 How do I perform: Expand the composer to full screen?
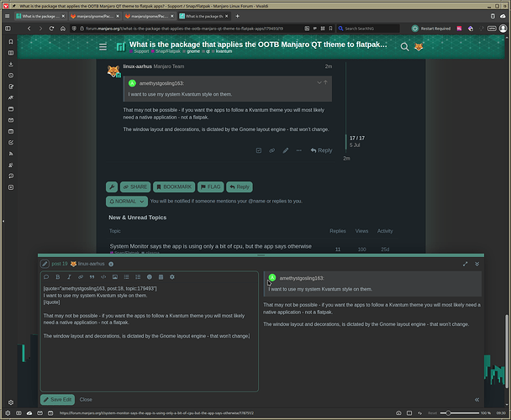pyautogui.click(x=465, y=264)
